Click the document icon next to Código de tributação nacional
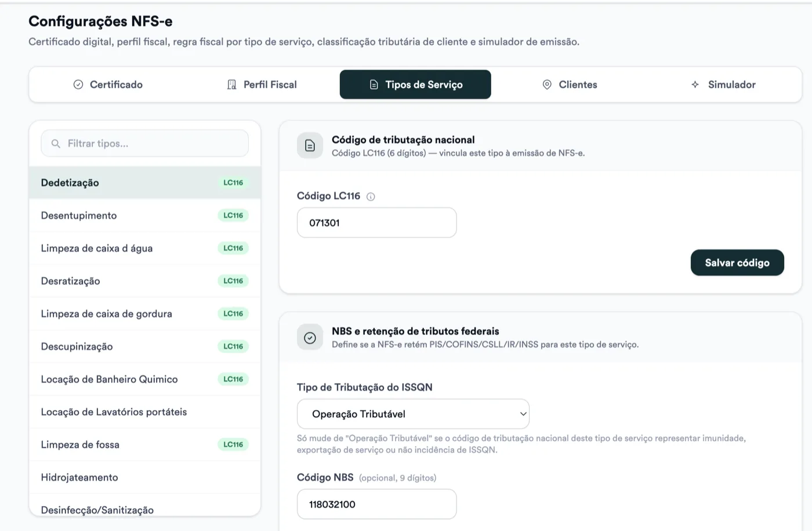812x531 pixels. point(310,146)
